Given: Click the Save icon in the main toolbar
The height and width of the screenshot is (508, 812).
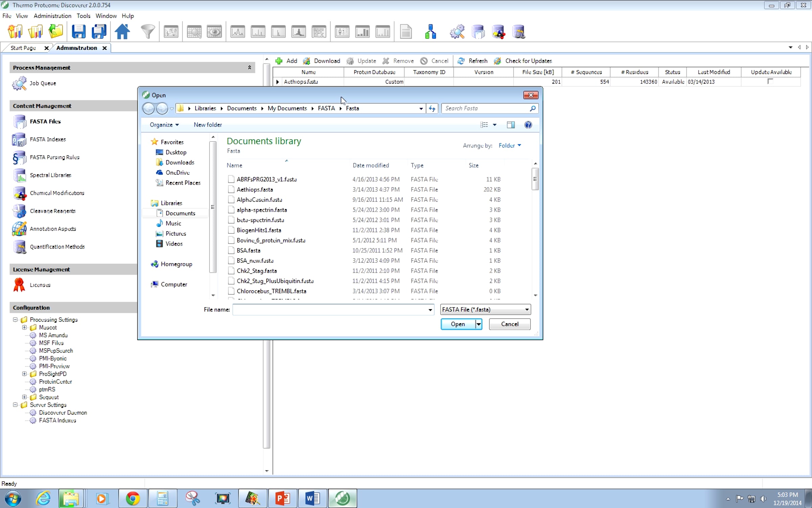Looking at the screenshot, I should point(78,32).
